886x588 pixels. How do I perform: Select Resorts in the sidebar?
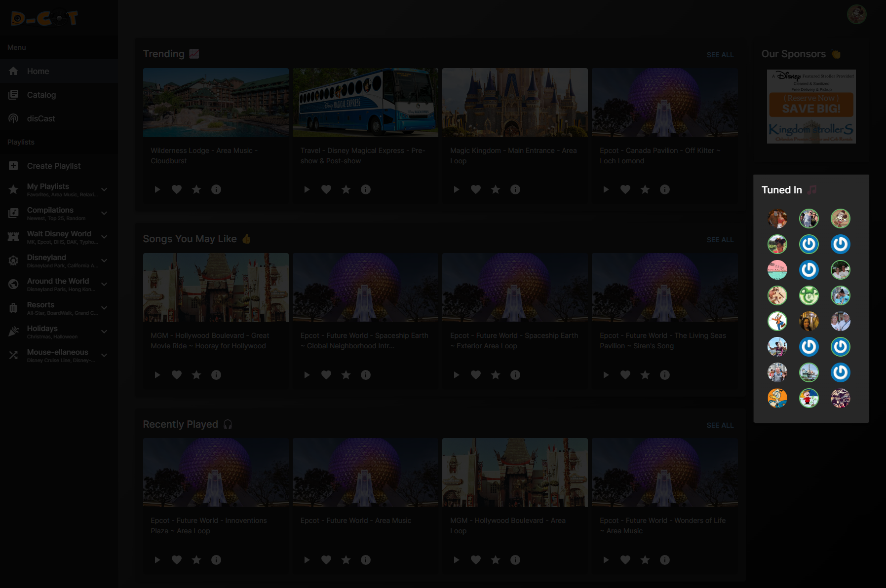tap(40, 305)
